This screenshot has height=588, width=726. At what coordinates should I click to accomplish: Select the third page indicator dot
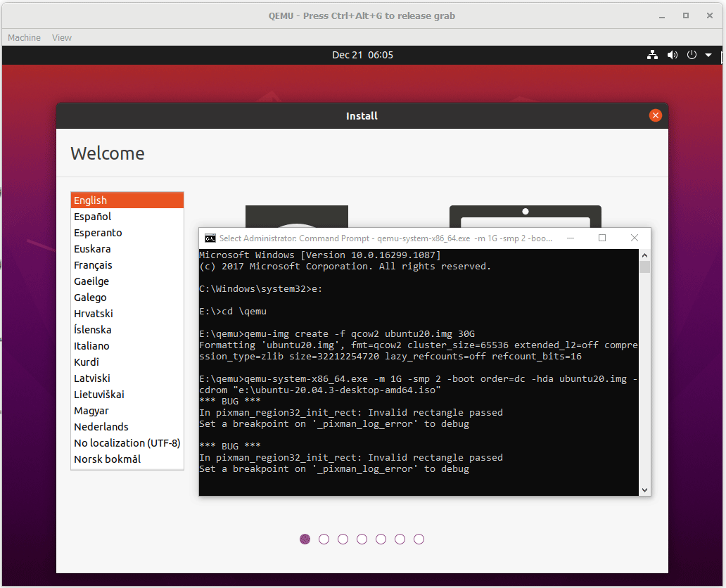pos(343,539)
